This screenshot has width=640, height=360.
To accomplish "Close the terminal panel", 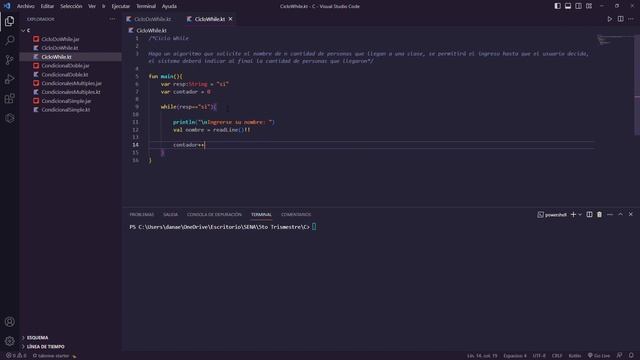I will pos(631,214).
